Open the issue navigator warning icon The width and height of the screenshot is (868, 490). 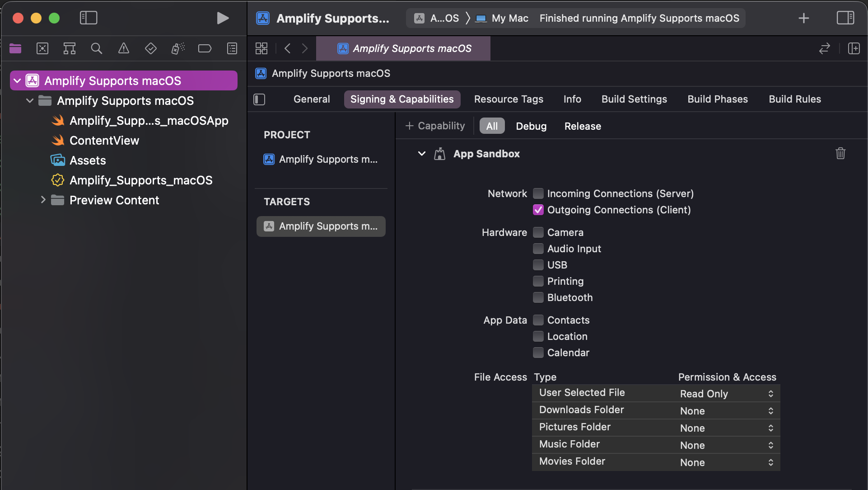[x=123, y=48]
